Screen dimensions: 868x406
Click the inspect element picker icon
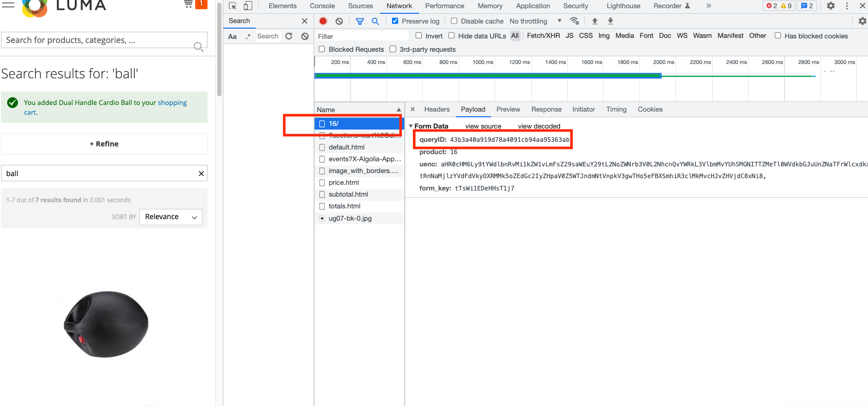click(233, 6)
